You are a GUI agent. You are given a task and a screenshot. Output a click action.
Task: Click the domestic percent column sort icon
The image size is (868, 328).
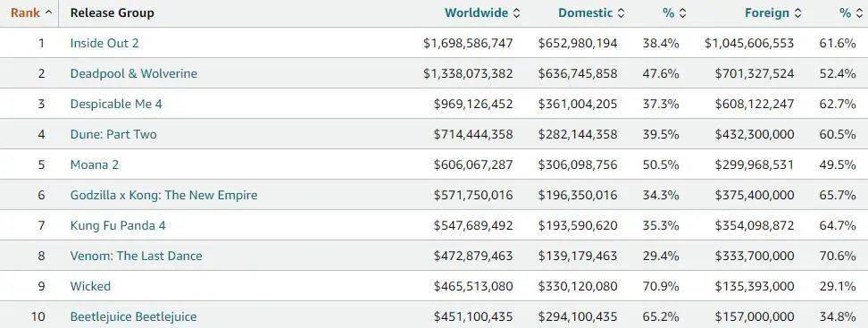tap(682, 13)
